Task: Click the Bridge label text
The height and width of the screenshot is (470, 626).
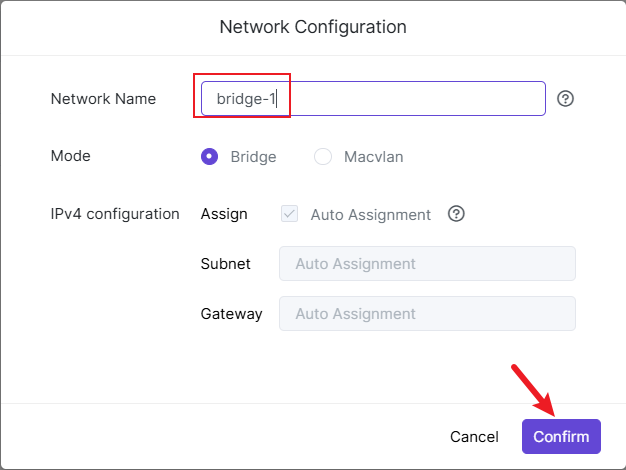Action: pyautogui.click(x=253, y=157)
